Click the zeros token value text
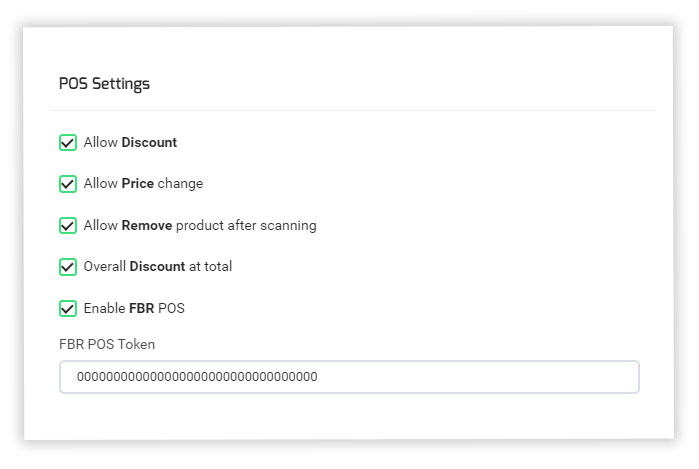Image resolution: width=699 pixels, height=469 pixels. coord(197,377)
